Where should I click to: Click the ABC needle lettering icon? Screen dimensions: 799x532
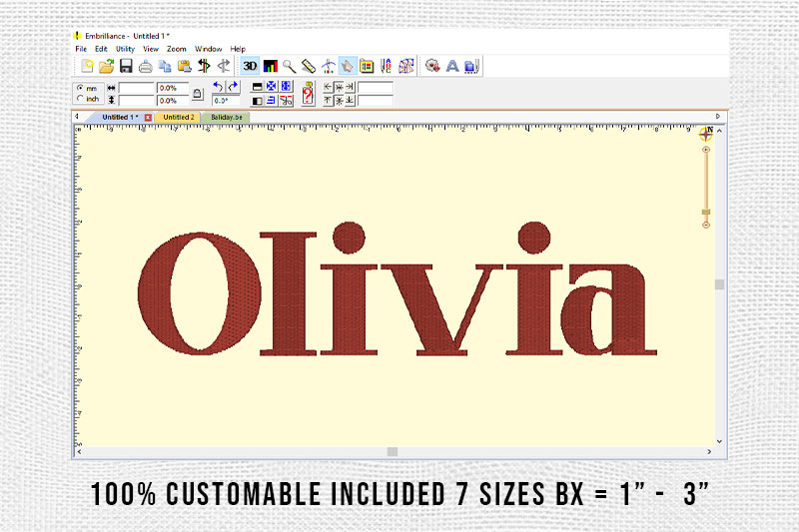click(387, 66)
